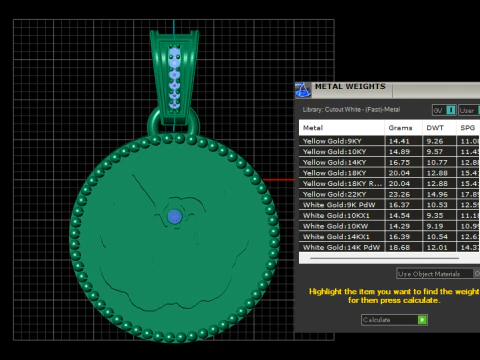
Task: Click the Library: Cutout White (Fast)-Metal label
Action: click(x=351, y=110)
